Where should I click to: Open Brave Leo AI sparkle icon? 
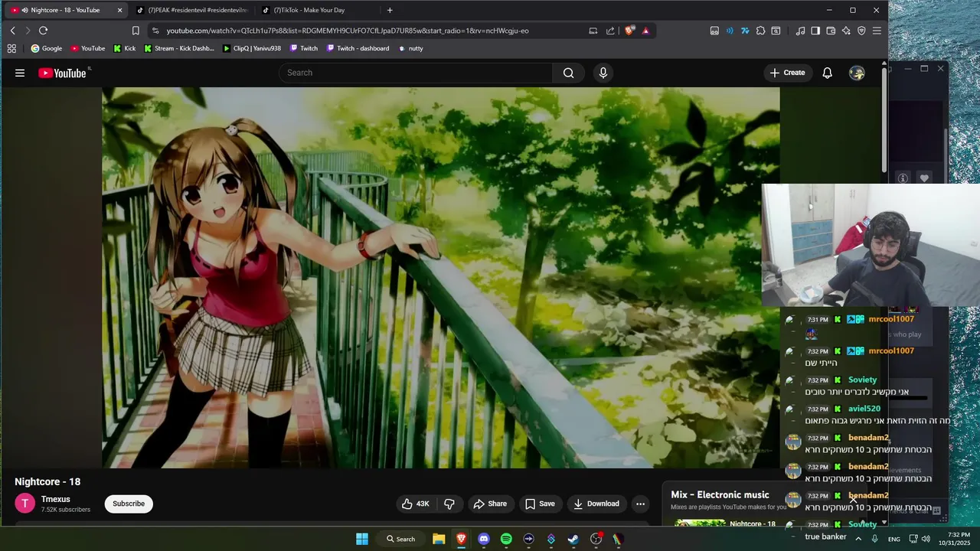point(846,31)
